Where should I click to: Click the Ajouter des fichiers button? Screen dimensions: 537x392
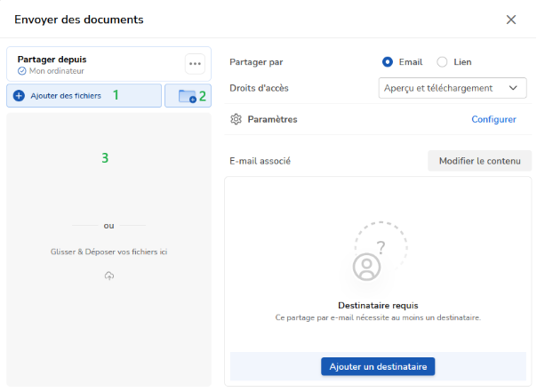pos(84,96)
